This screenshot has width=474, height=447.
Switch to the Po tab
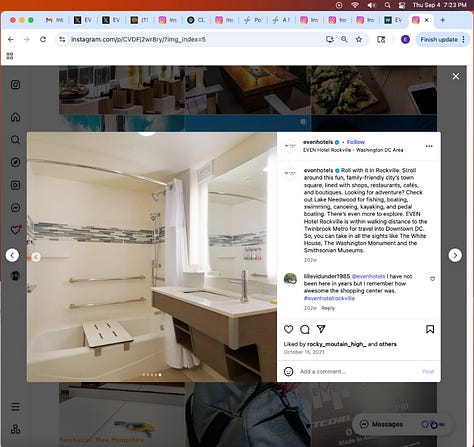253,20
